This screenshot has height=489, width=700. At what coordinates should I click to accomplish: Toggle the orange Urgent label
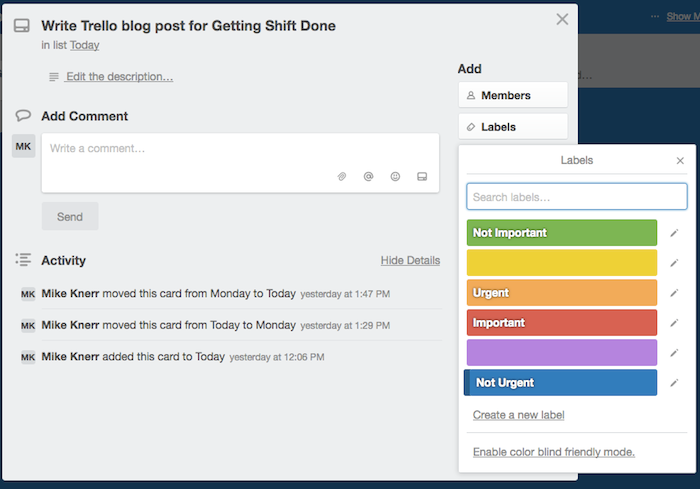(x=562, y=293)
